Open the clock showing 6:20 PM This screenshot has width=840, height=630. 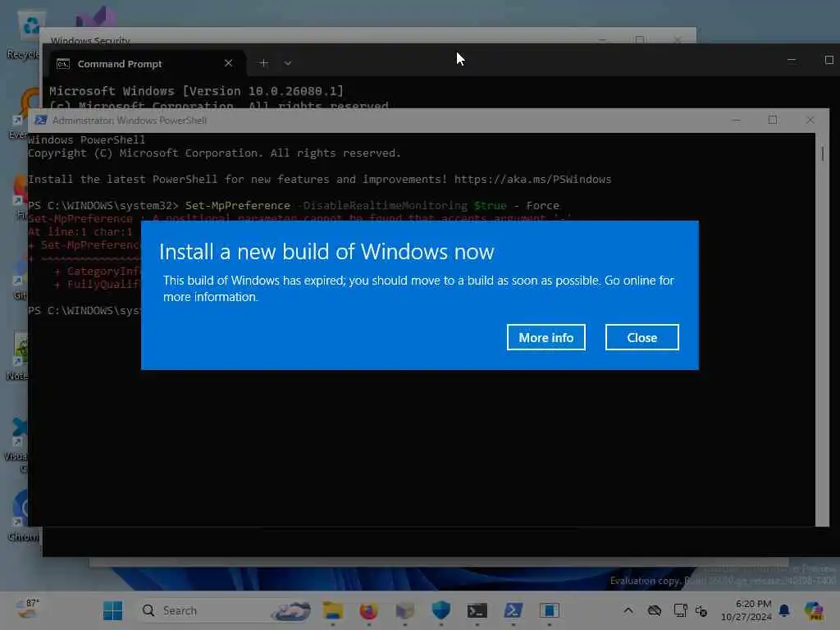click(x=746, y=610)
